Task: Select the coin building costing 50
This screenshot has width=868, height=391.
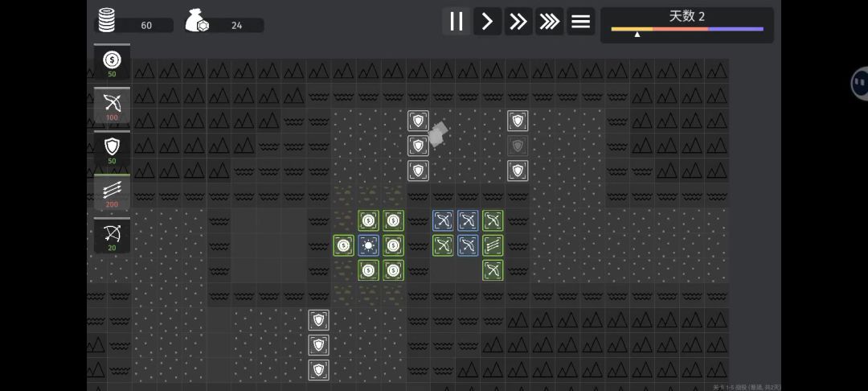Action: (112, 62)
